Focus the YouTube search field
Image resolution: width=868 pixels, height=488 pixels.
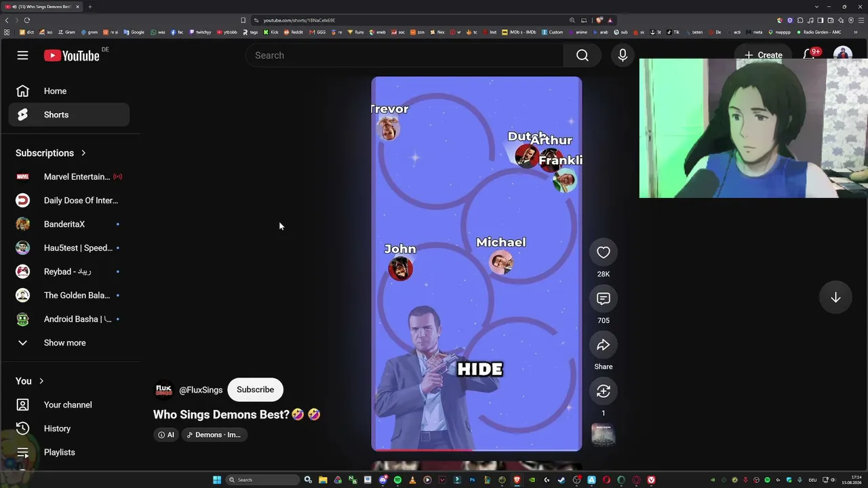(x=405, y=56)
